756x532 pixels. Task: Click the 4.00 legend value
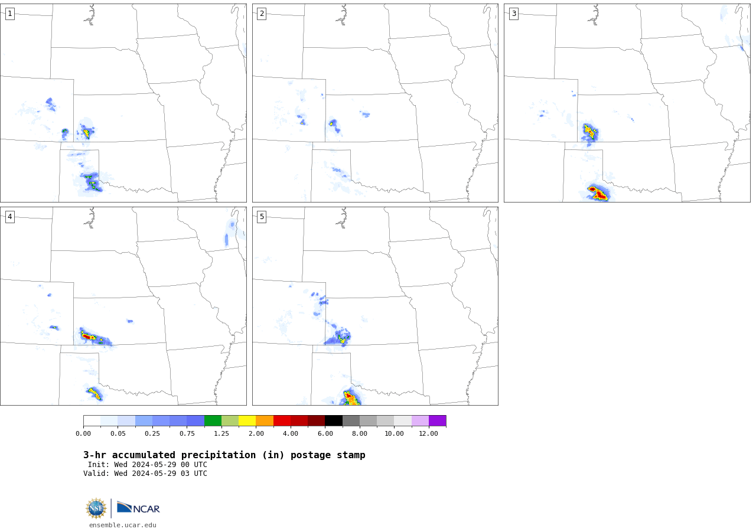click(x=291, y=433)
